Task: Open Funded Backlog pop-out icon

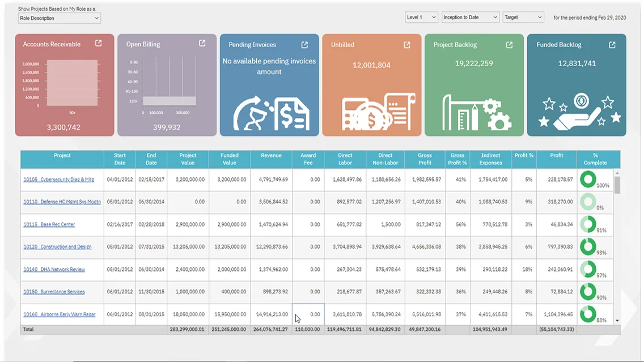Action: pyautogui.click(x=612, y=45)
